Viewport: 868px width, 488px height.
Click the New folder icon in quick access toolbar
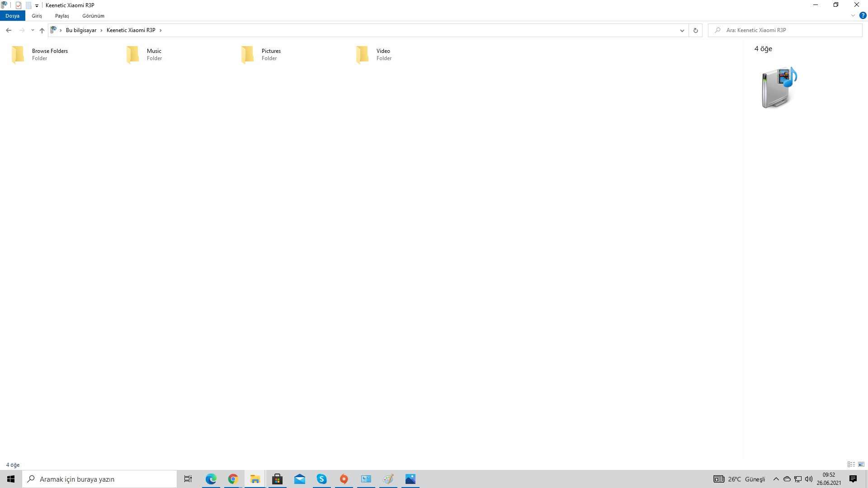28,5
